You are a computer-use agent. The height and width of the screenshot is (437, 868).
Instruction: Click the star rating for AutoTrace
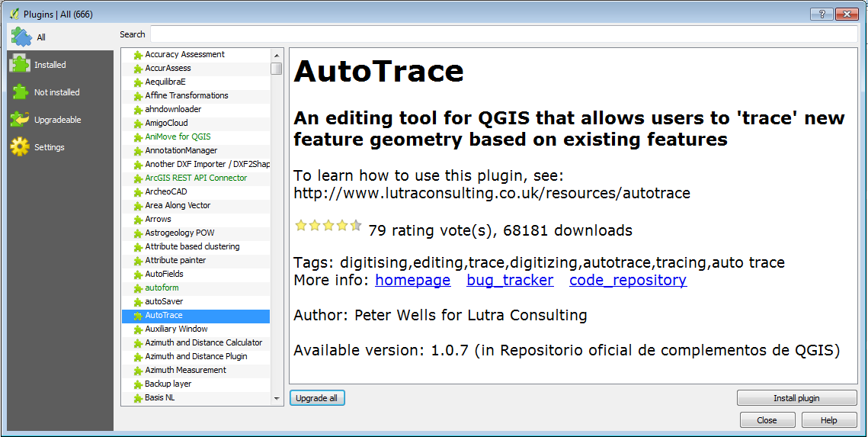[x=328, y=225]
